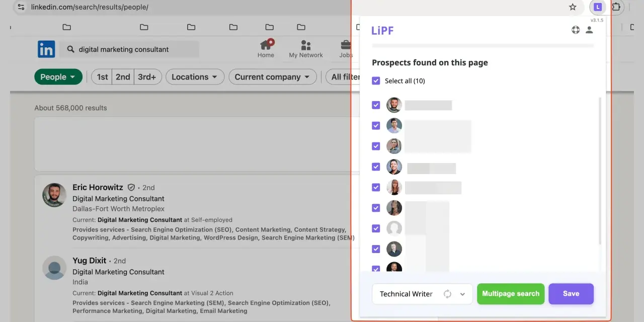Click the Multipage search button
Image resolution: width=644 pixels, height=322 pixels.
point(511,294)
